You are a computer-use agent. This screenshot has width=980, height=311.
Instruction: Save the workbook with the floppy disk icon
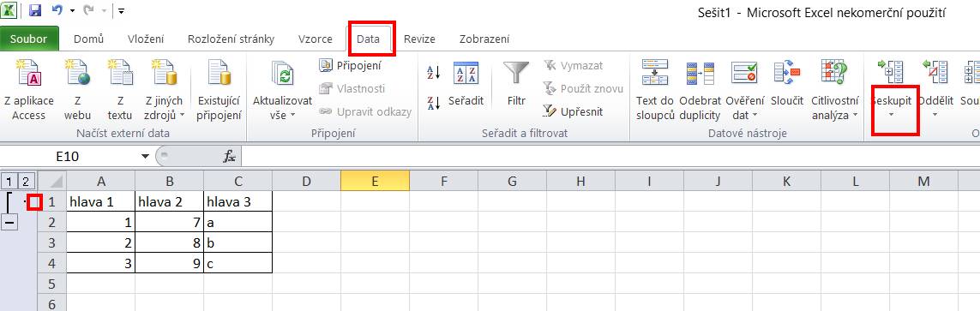(x=35, y=10)
